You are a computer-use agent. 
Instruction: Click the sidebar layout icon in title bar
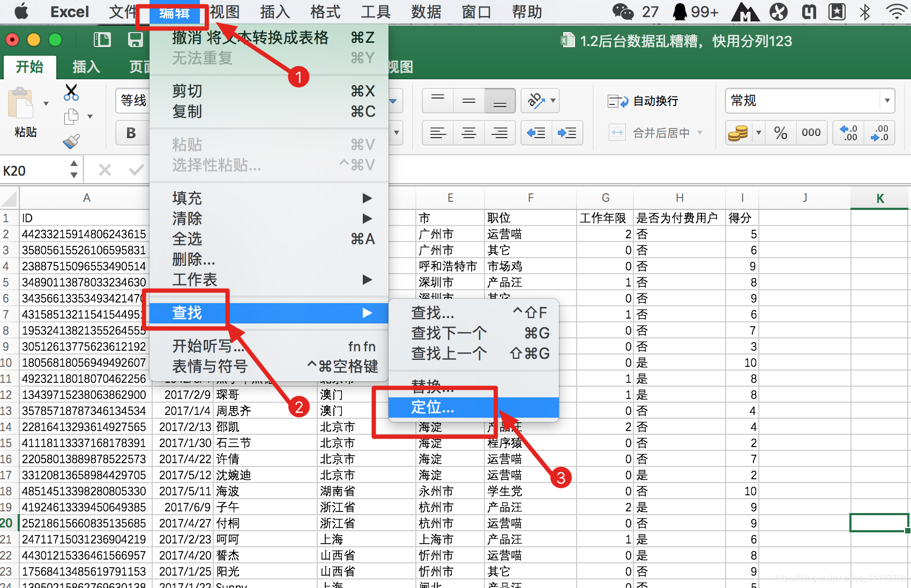pos(102,40)
